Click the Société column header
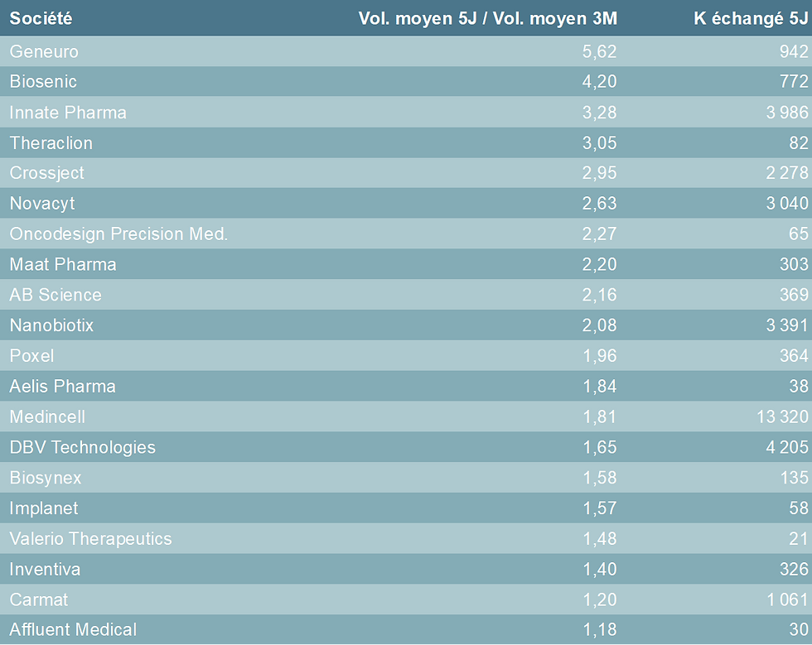 (x=41, y=18)
